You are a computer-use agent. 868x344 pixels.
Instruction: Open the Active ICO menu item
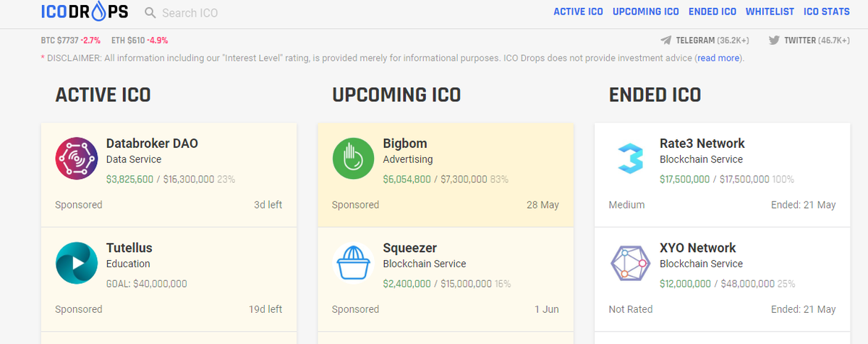coord(579,12)
